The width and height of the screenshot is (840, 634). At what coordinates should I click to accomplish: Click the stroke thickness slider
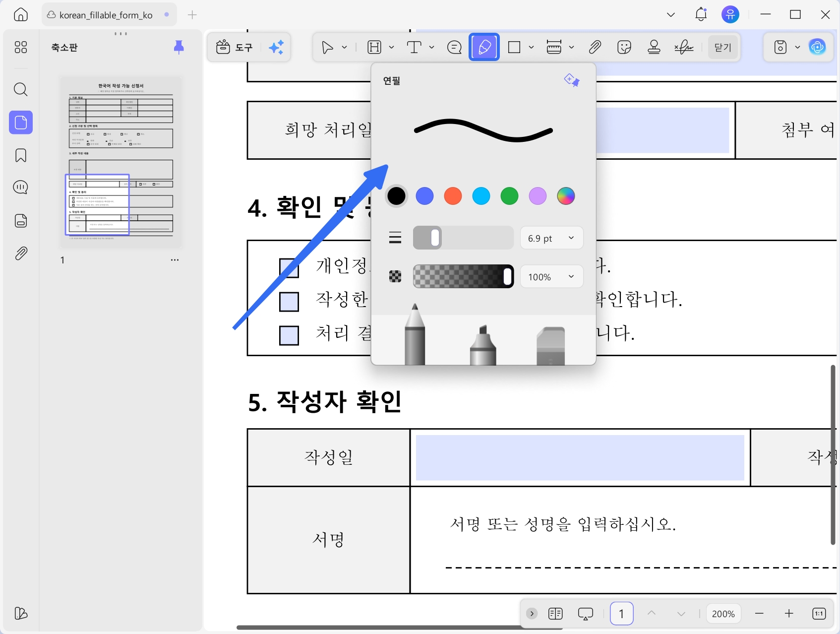(x=463, y=238)
